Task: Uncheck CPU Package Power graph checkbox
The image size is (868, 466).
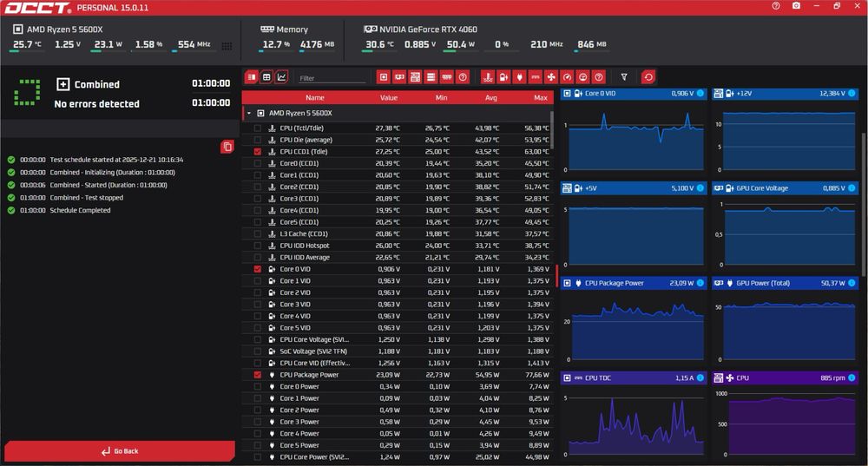Action: coord(258,375)
